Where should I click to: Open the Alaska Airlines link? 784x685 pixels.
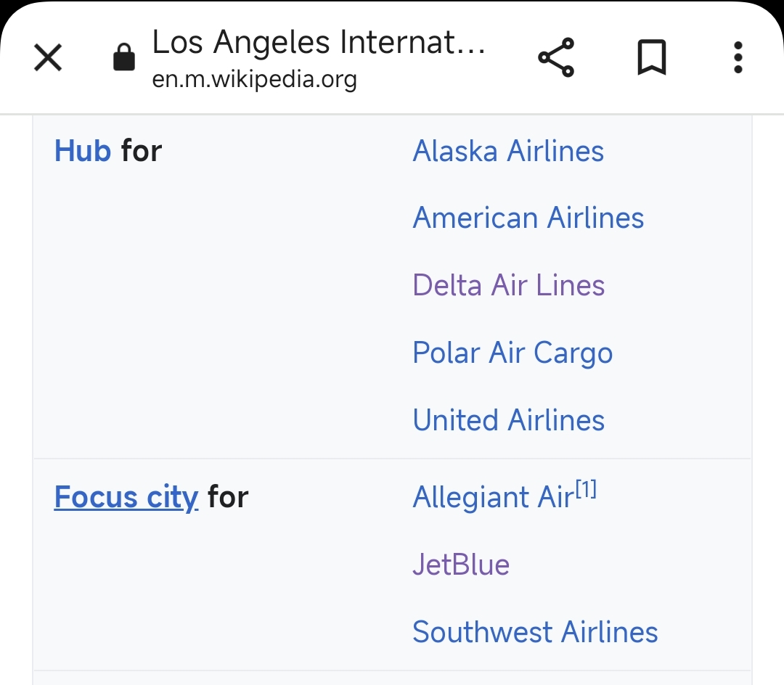point(508,151)
